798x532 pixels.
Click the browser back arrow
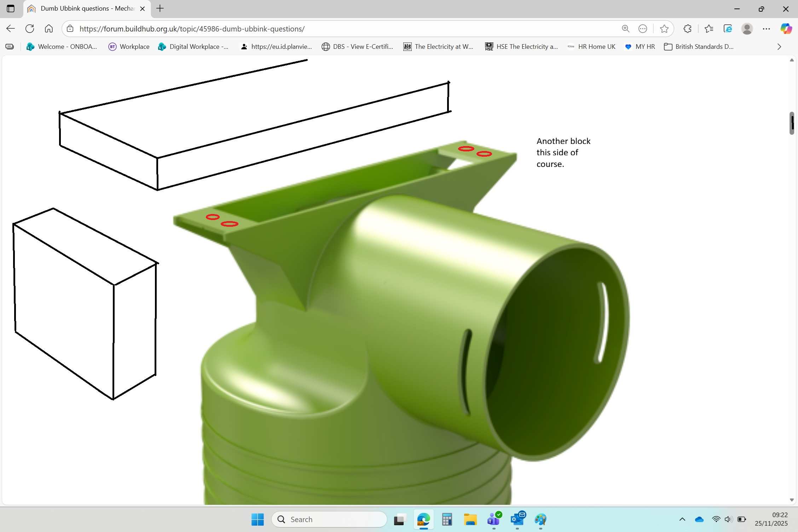(x=11, y=29)
